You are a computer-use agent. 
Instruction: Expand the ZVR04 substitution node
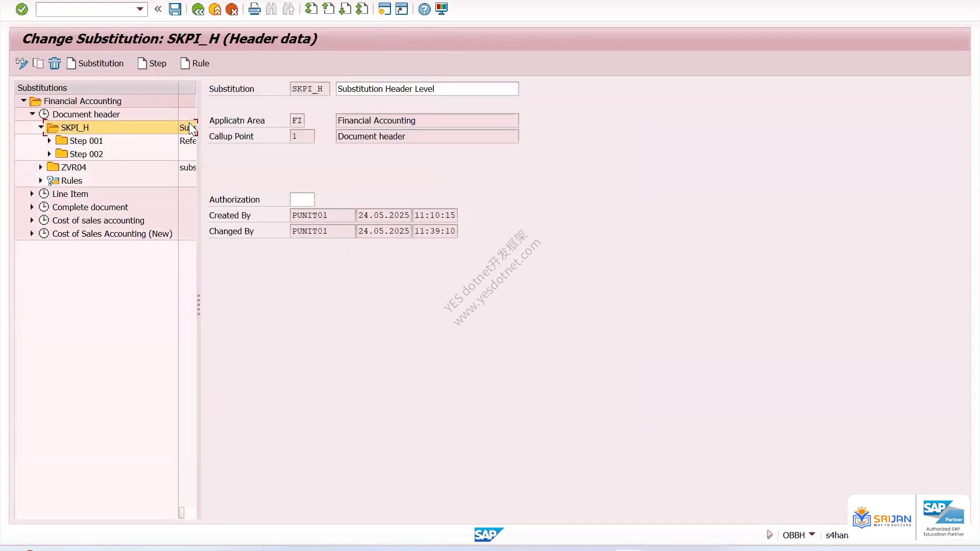click(41, 167)
